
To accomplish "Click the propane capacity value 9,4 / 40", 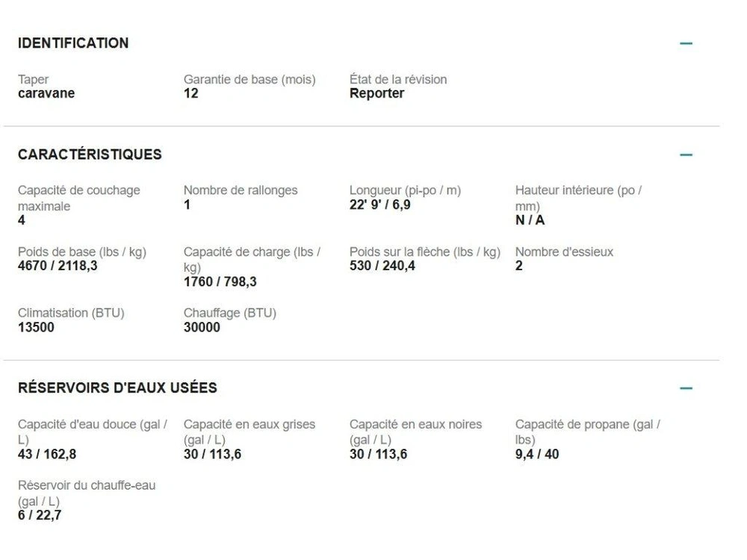I will coord(536,454).
